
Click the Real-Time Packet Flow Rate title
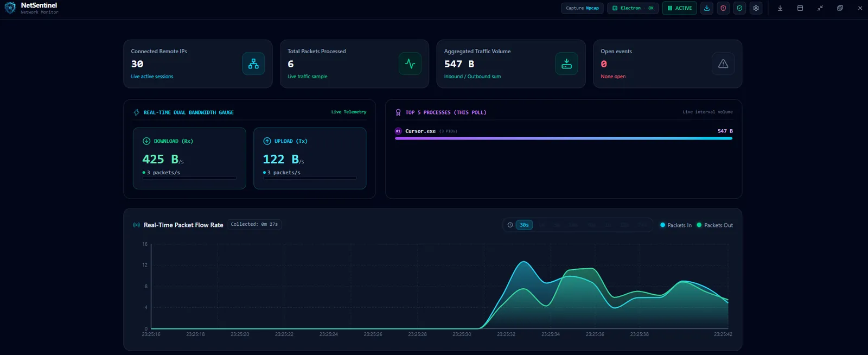click(183, 225)
